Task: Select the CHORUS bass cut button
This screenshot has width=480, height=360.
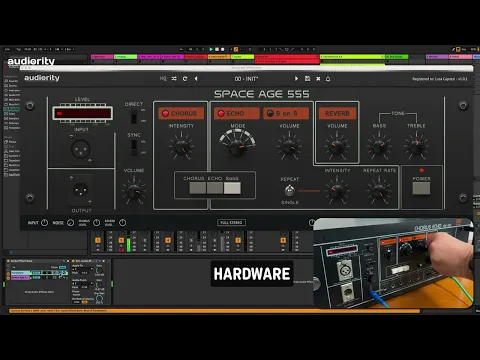Action: tap(198, 188)
